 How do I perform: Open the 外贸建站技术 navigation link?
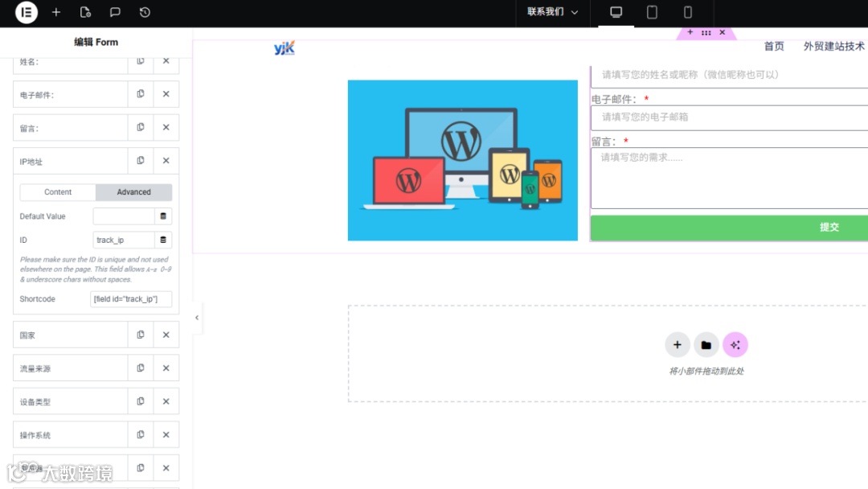(834, 46)
